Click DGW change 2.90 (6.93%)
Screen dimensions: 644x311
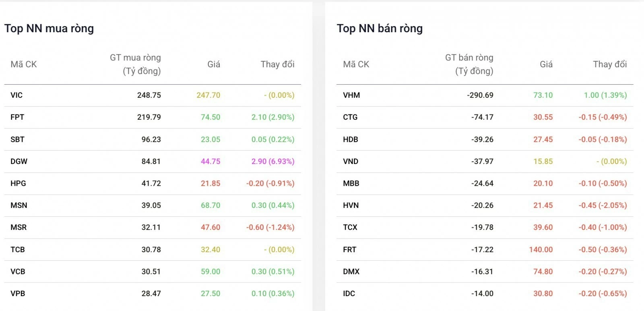[273, 161]
